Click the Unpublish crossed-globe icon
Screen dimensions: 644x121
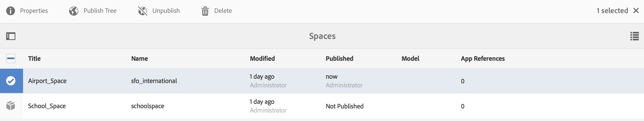click(143, 11)
